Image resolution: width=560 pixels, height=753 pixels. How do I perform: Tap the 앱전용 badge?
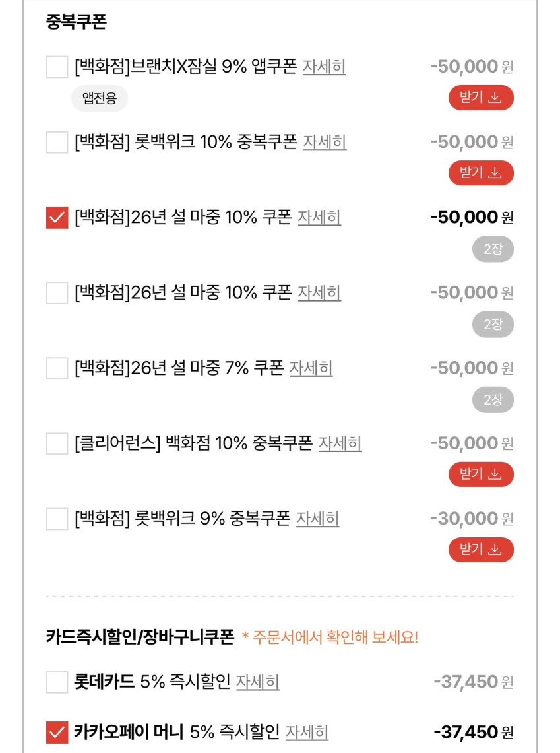[99, 99]
